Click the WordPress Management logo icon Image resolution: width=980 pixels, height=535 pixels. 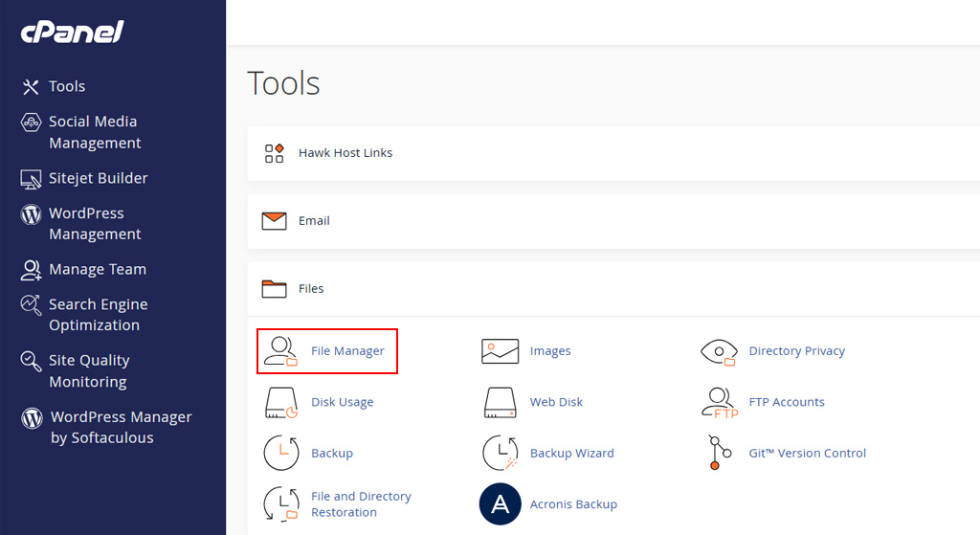click(32, 214)
